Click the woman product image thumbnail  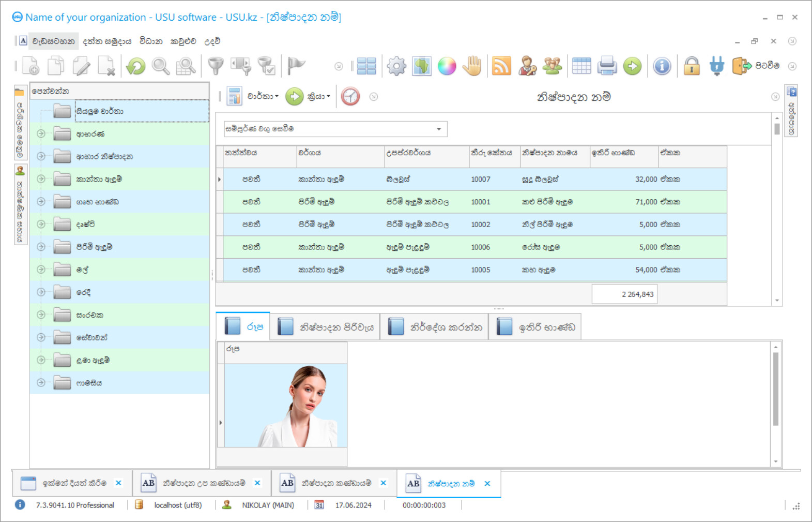[286, 406]
